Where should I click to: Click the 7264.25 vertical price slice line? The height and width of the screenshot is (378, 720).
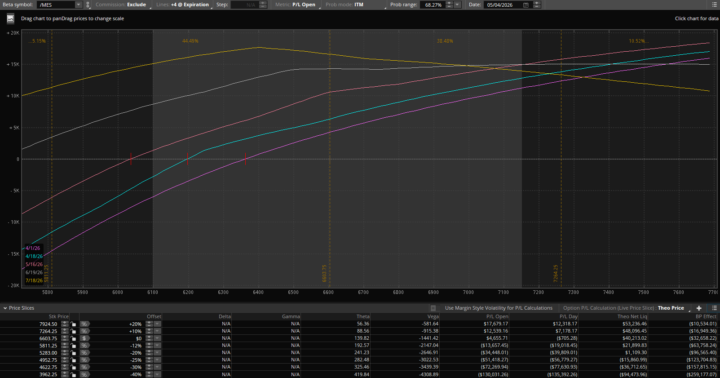tap(561, 158)
